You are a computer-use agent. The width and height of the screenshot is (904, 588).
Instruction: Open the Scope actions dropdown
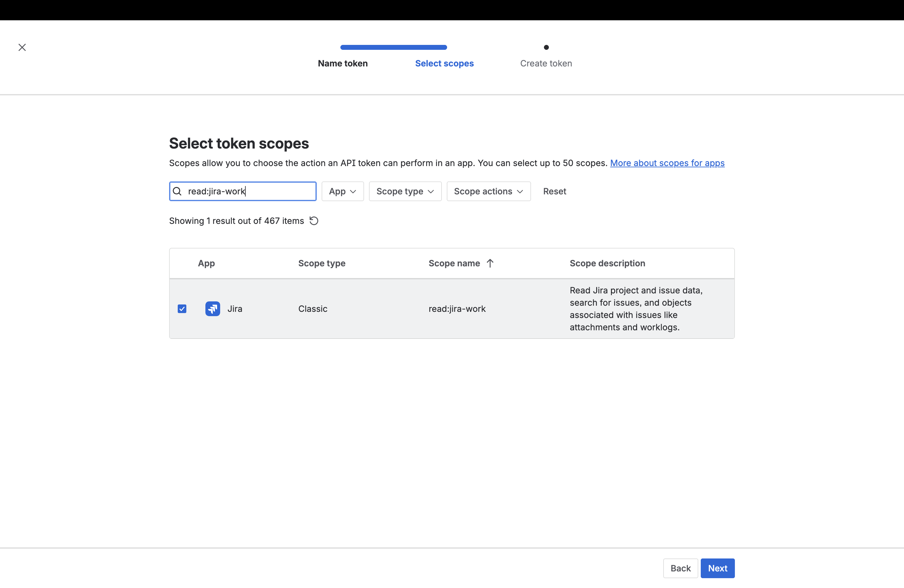pos(488,191)
